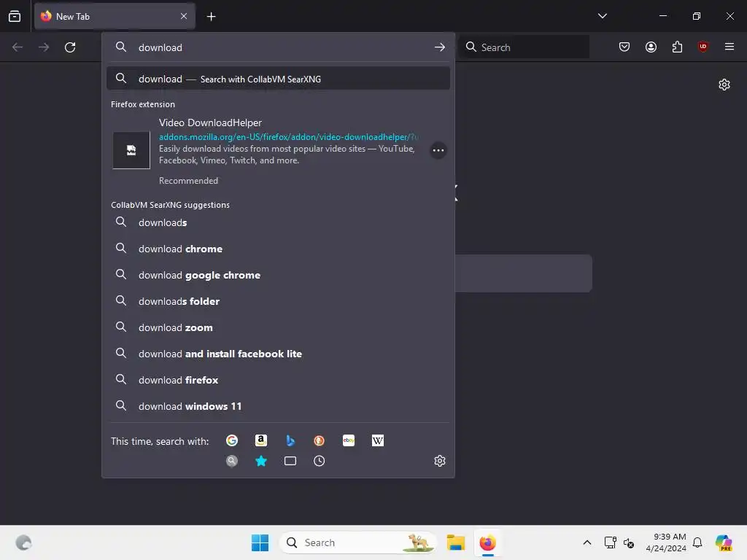This screenshot has height=560, width=747.
Task: Reload the current page
Action: point(70,47)
